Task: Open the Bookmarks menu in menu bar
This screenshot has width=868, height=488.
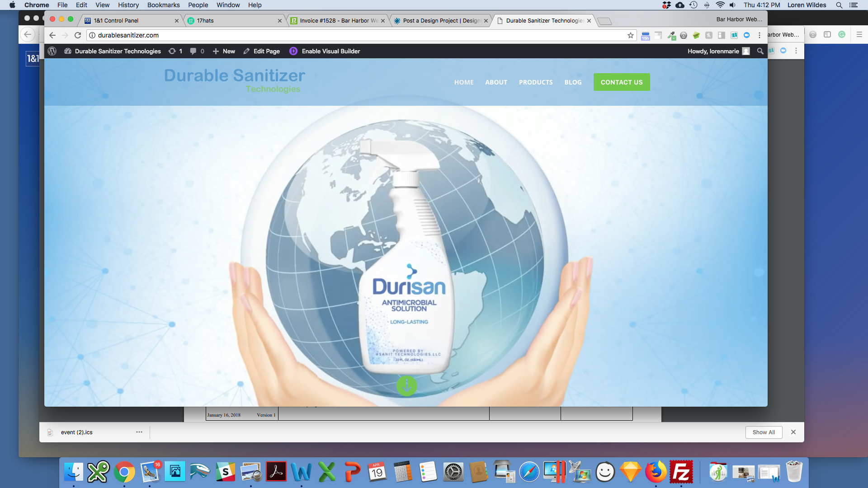Action: tap(163, 5)
